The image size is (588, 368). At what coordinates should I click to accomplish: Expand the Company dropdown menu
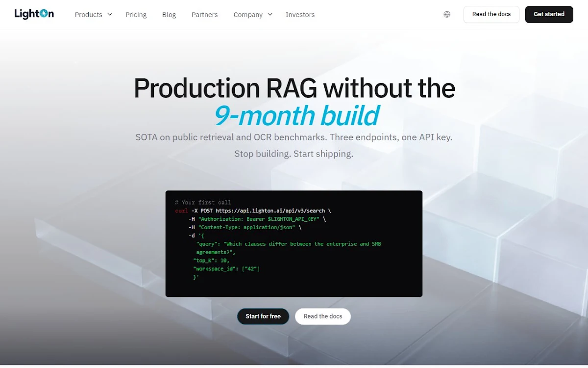click(x=253, y=15)
